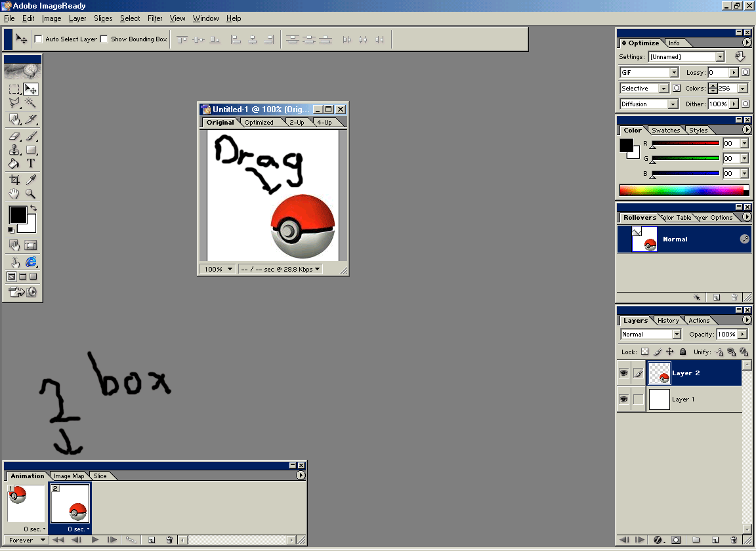Jump to Photoshop from toolbox

click(22, 292)
